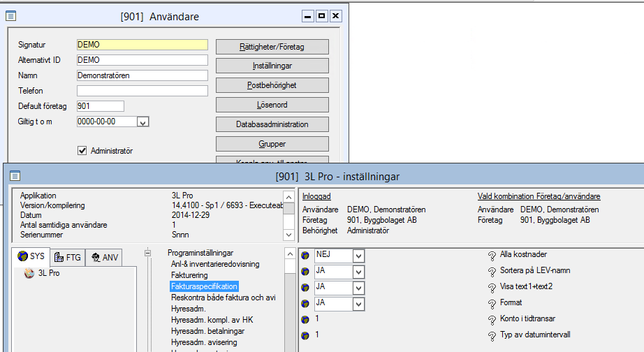Click help icon next to Alla kostnader
The height and width of the screenshot is (352, 644).
point(492,256)
